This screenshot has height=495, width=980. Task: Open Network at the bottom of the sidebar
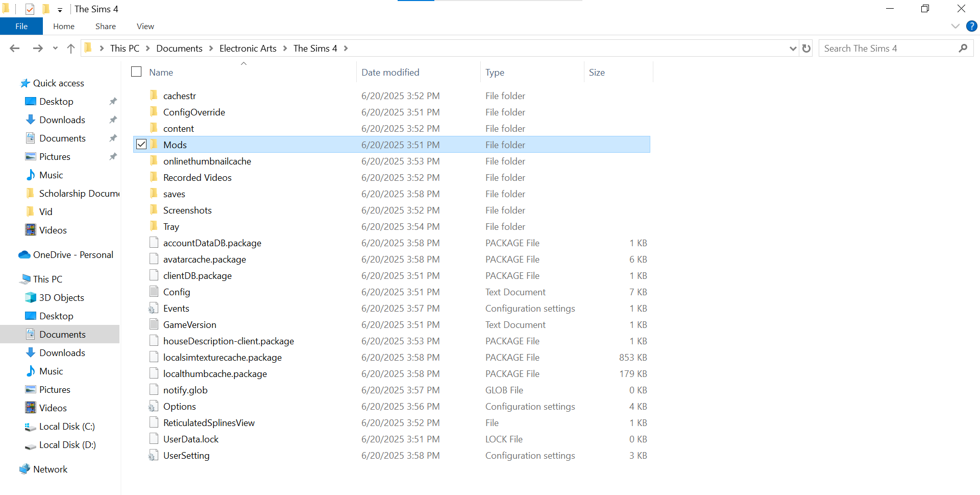click(51, 469)
